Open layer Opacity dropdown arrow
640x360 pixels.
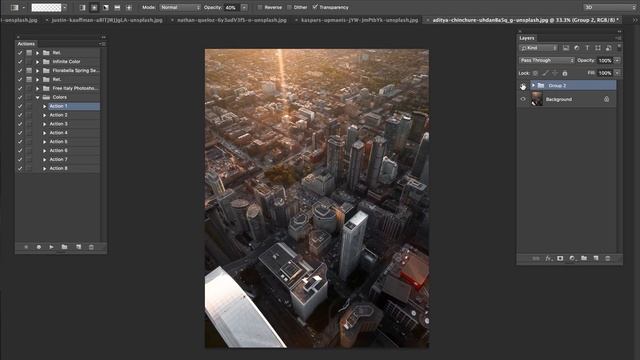coord(617,60)
